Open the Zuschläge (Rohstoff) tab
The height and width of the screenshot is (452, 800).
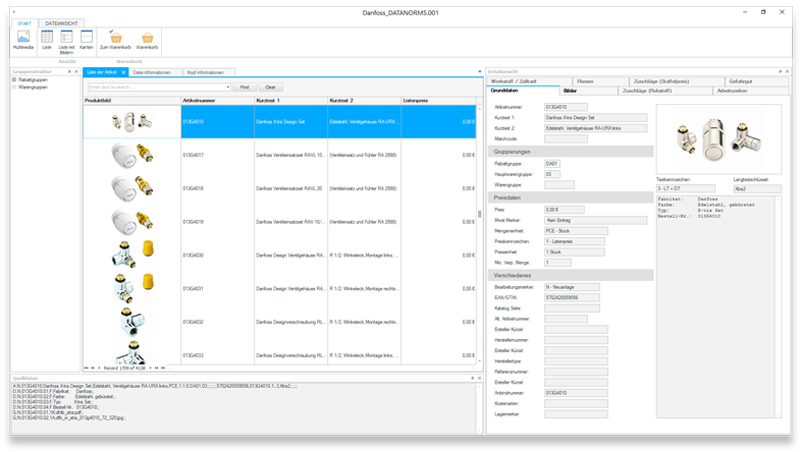[665, 91]
